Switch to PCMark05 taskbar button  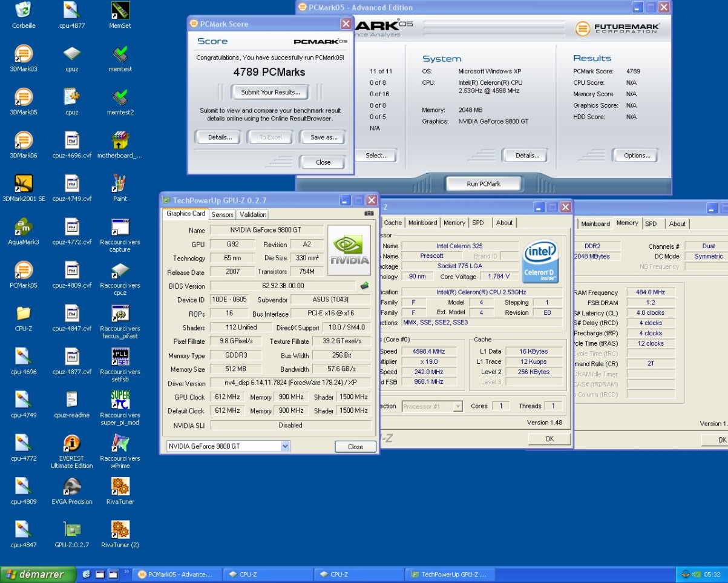click(179, 575)
